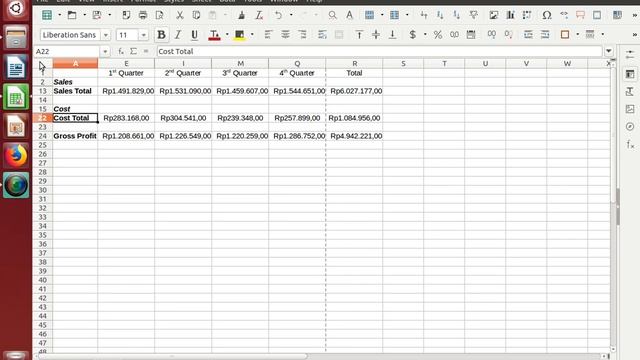The height and width of the screenshot is (360, 640).
Task: Open Undo history dropdown arrow
Action: 291,15
